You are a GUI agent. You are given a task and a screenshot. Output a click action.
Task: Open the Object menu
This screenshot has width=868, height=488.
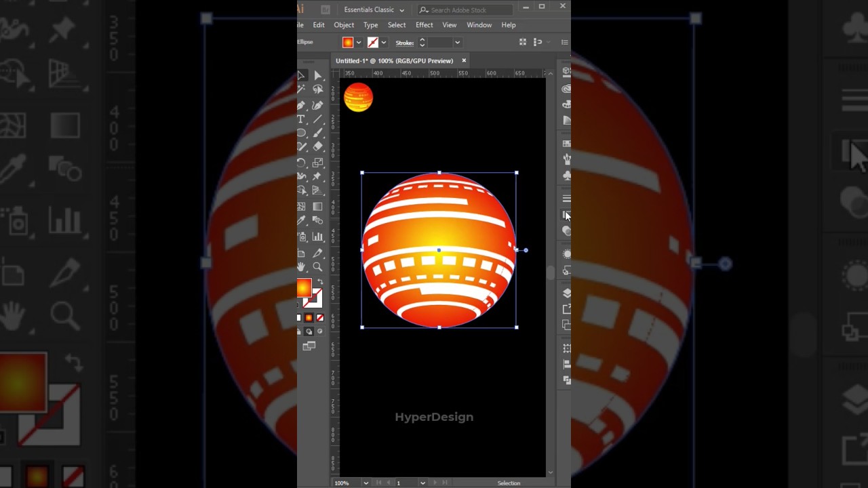tap(344, 25)
